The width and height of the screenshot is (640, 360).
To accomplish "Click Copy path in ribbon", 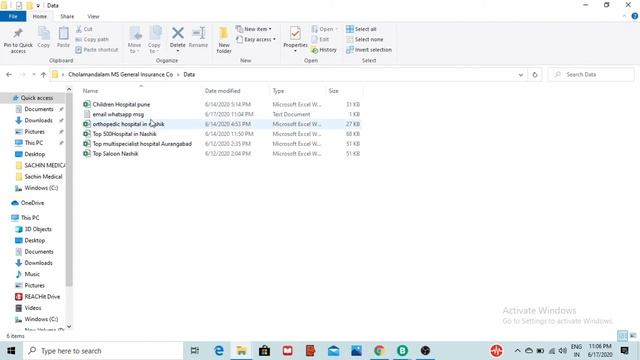I will point(93,39).
